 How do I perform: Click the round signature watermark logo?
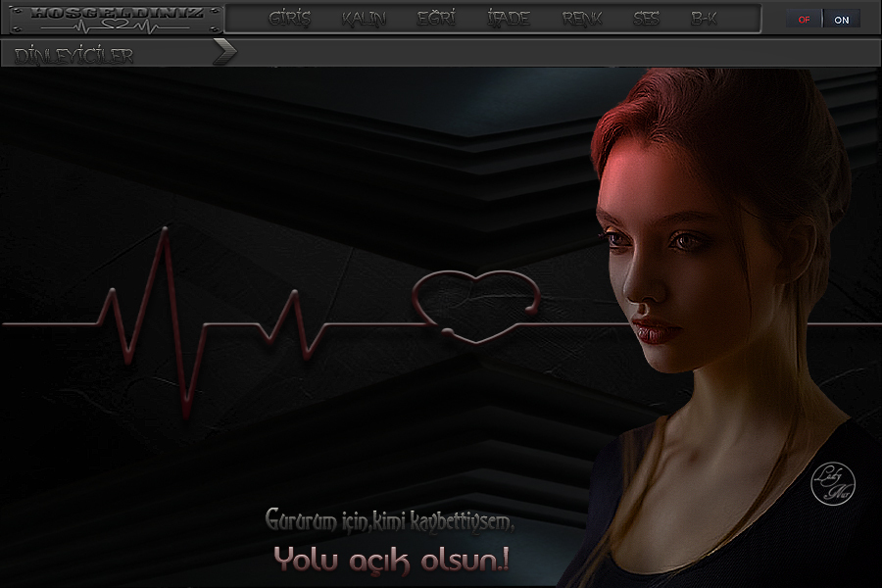point(833,484)
